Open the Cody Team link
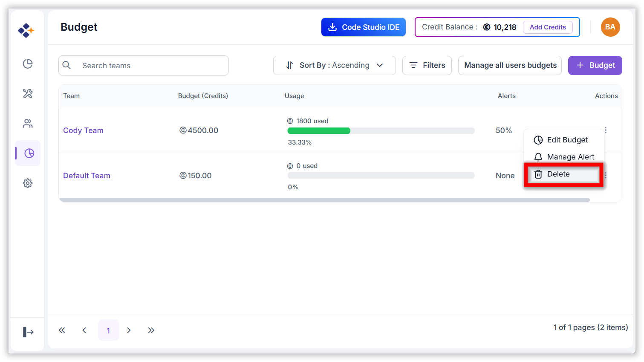The width and height of the screenshot is (644, 362). 83,130
